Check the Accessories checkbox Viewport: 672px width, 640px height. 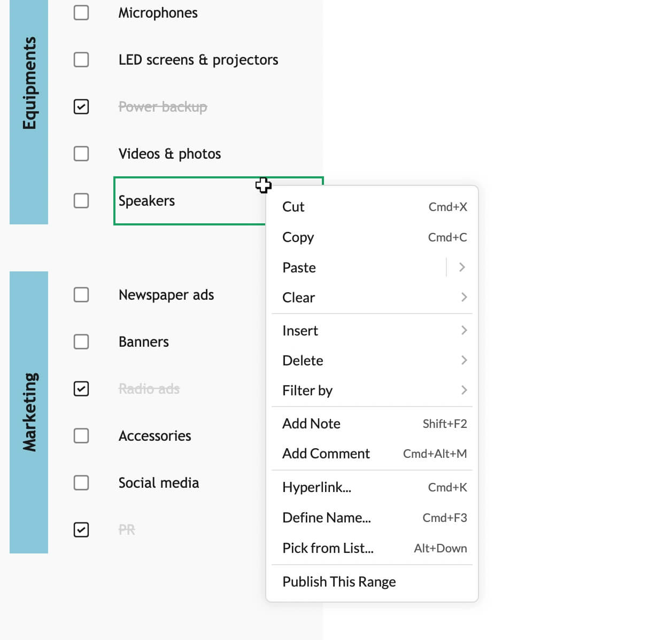(81, 436)
